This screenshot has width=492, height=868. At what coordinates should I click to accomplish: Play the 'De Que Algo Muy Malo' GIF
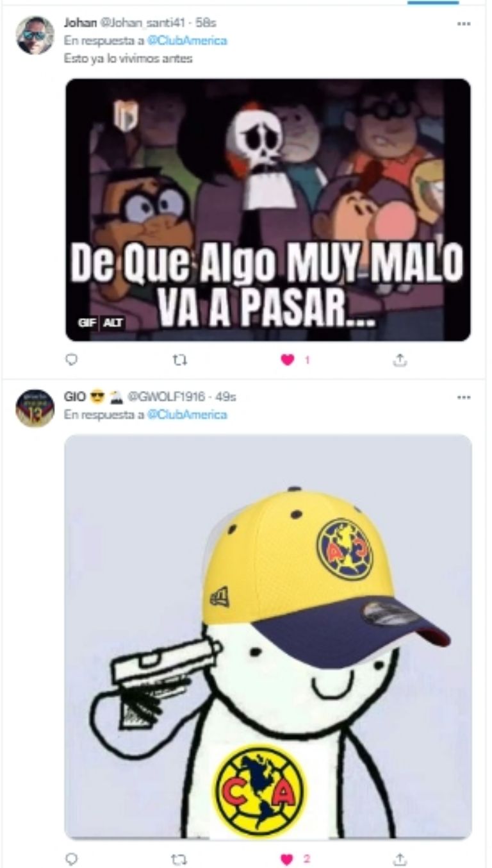[268, 210]
